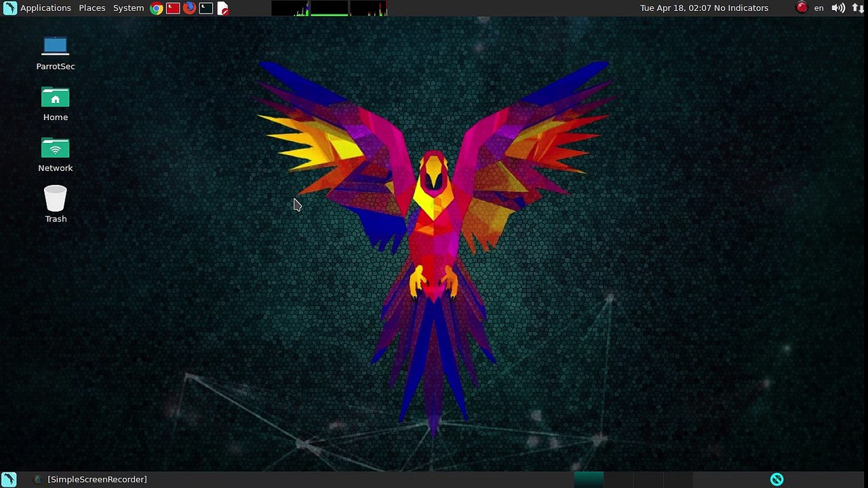The height and width of the screenshot is (488, 868).
Task: Open the volume speaker icon
Action: tap(838, 8)
